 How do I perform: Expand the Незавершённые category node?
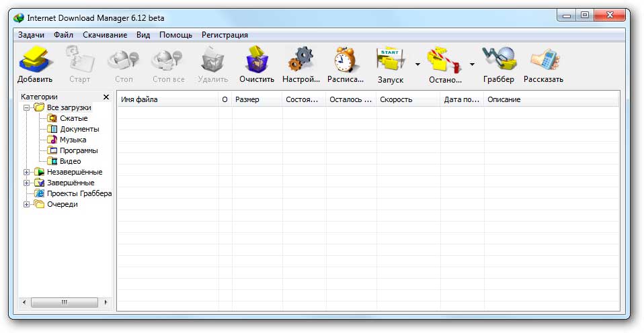27,173
